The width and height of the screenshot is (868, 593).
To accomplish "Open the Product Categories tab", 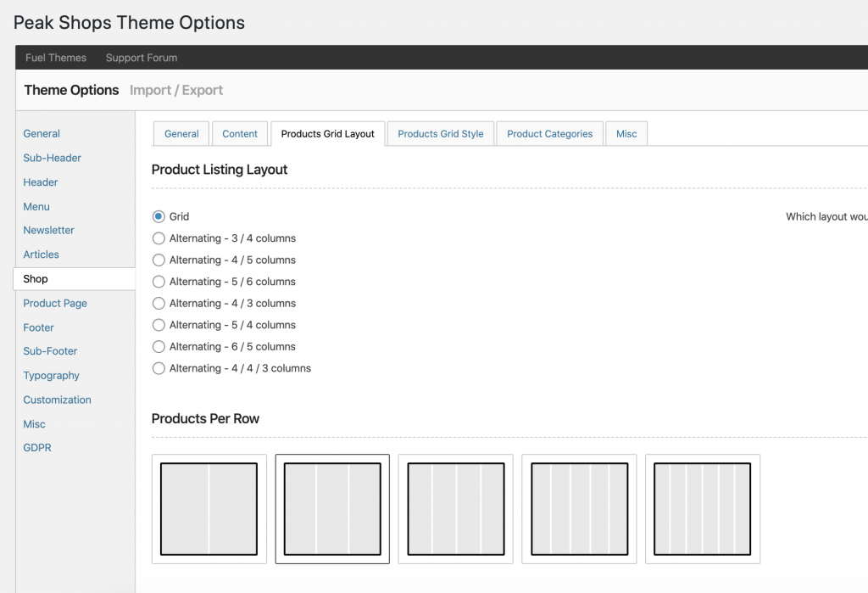I will tap(549, 134).
